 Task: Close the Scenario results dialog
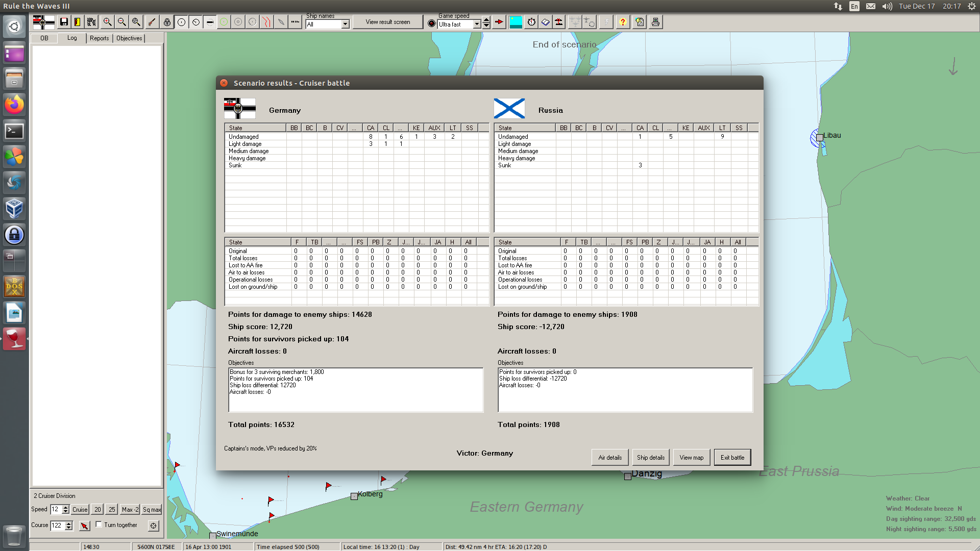(224, 83)
